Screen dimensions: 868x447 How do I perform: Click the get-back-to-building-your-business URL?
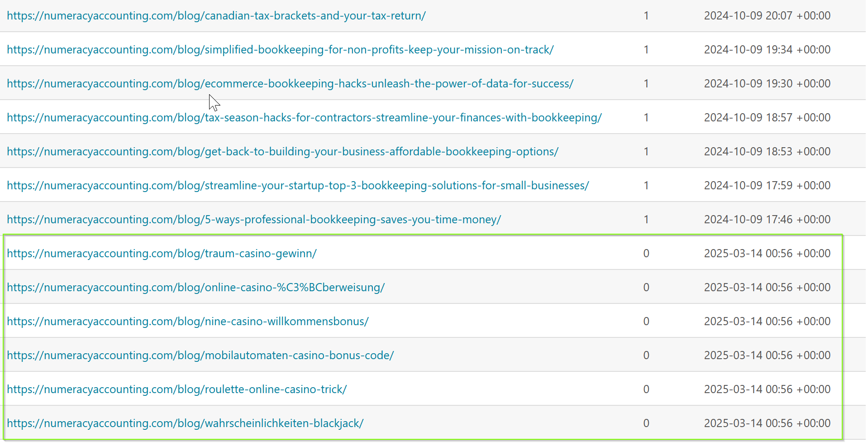(x=282, y=152)
